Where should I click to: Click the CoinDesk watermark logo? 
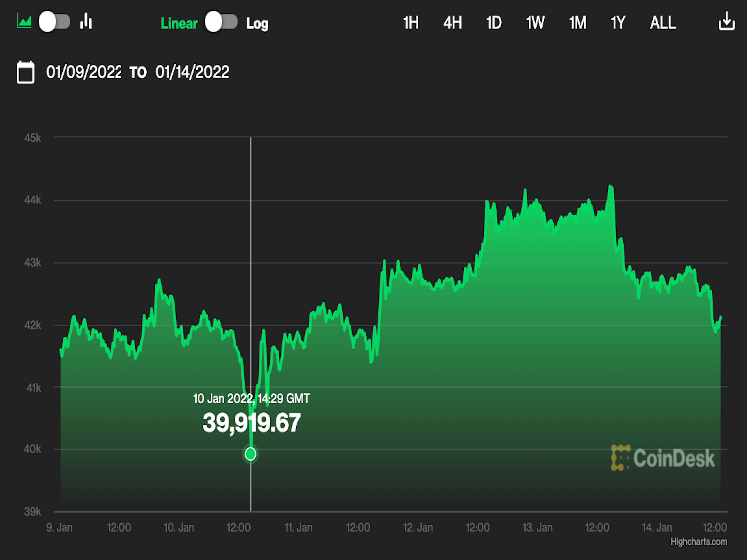coord(663,458)
